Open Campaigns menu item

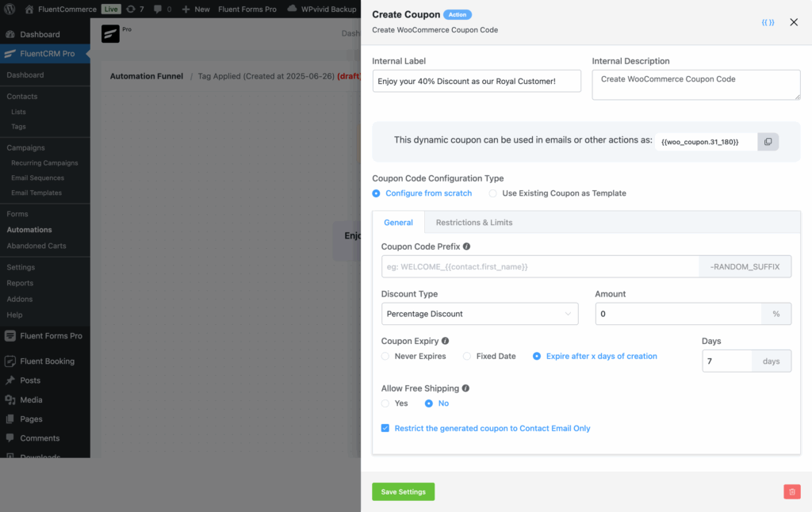(25, 147)
